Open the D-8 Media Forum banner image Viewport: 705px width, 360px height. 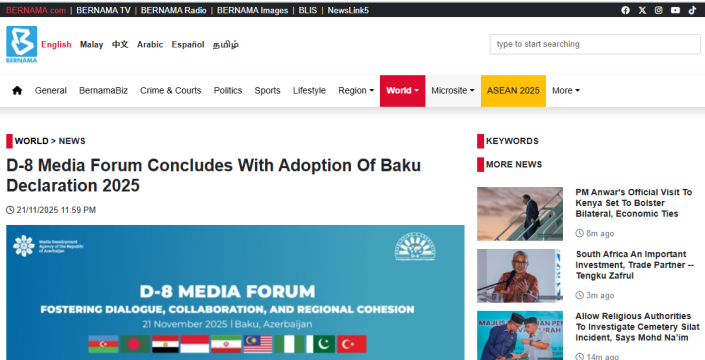coord(235,292)
